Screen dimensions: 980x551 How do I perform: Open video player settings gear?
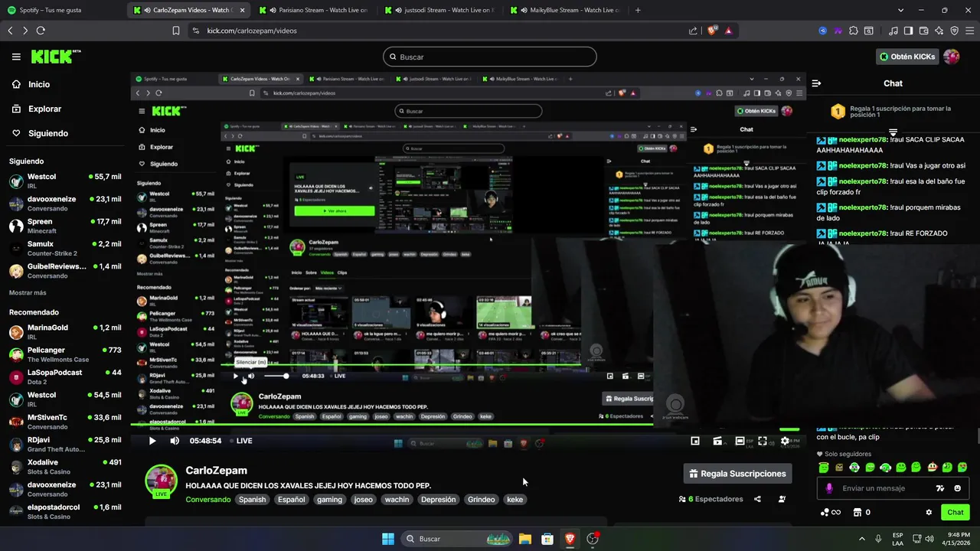(x=785, y=441)
